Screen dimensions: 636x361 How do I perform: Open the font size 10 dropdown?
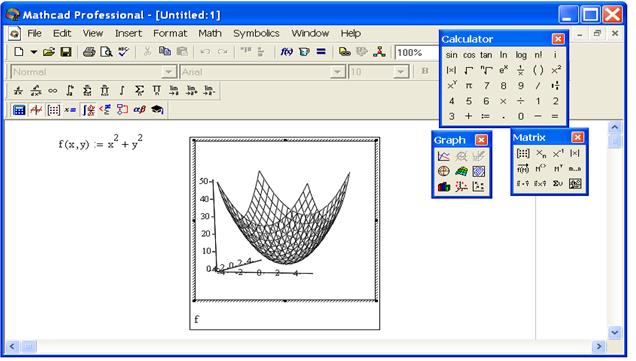click(x=400, y=72)
